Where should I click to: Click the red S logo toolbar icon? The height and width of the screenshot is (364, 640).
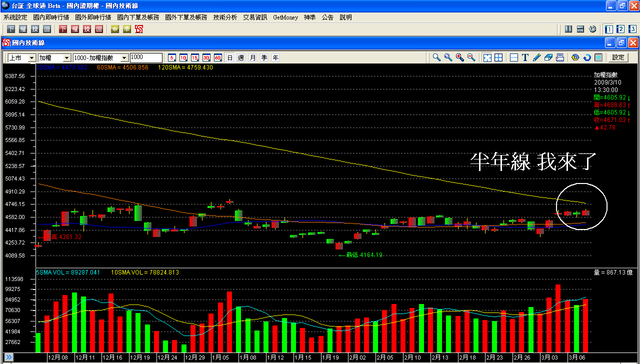139,29
